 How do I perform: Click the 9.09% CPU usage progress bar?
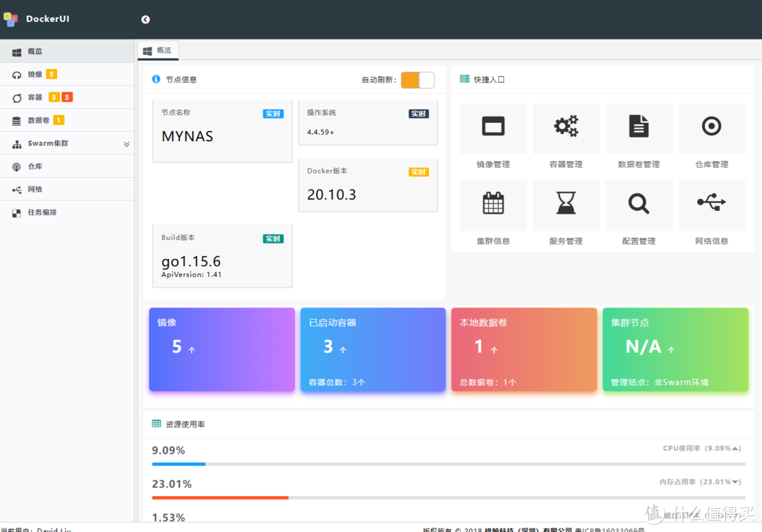449,464
